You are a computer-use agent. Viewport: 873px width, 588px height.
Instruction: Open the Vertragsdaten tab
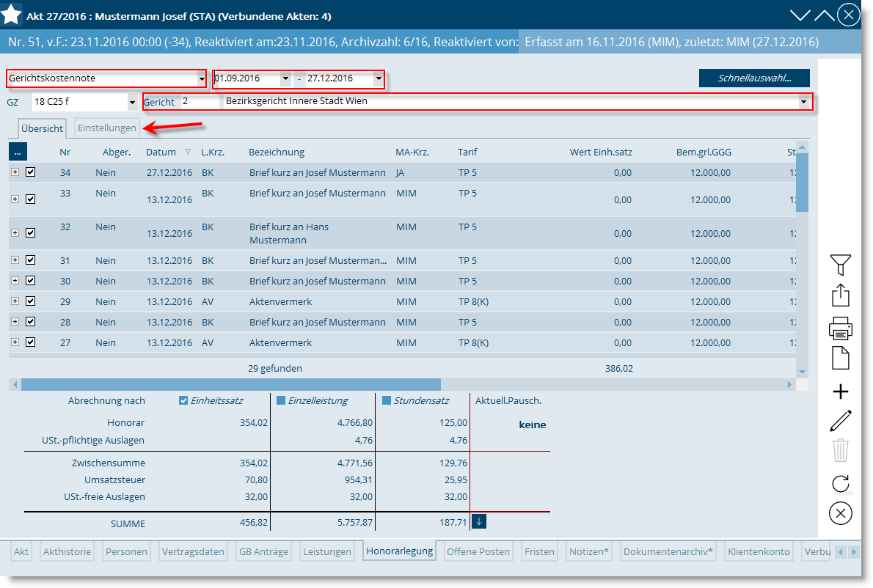pos(193,552)
